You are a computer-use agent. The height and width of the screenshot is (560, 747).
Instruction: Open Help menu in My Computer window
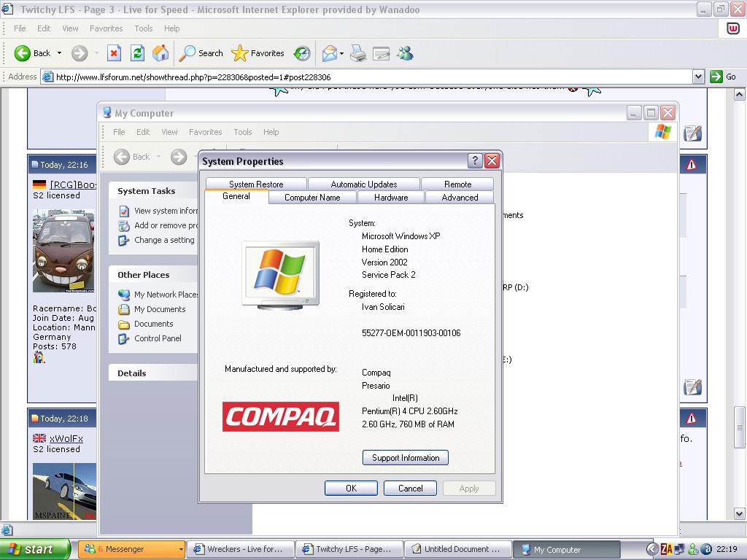tap(271, 132)
